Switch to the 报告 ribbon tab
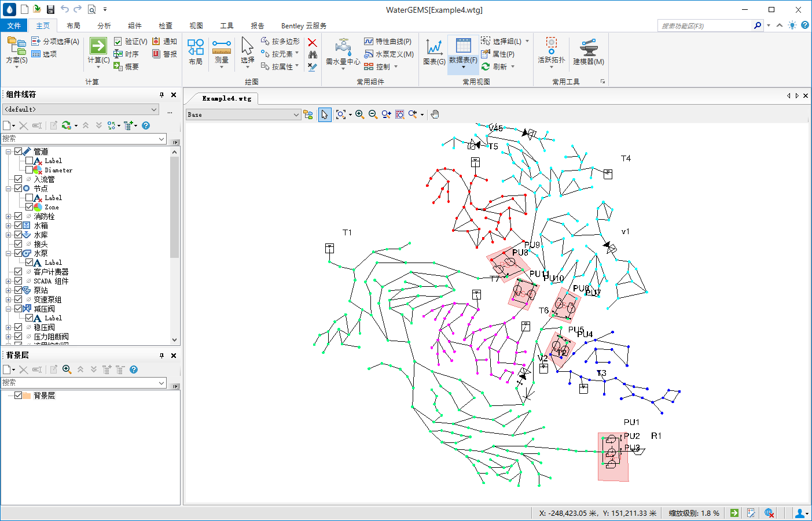 258,25
